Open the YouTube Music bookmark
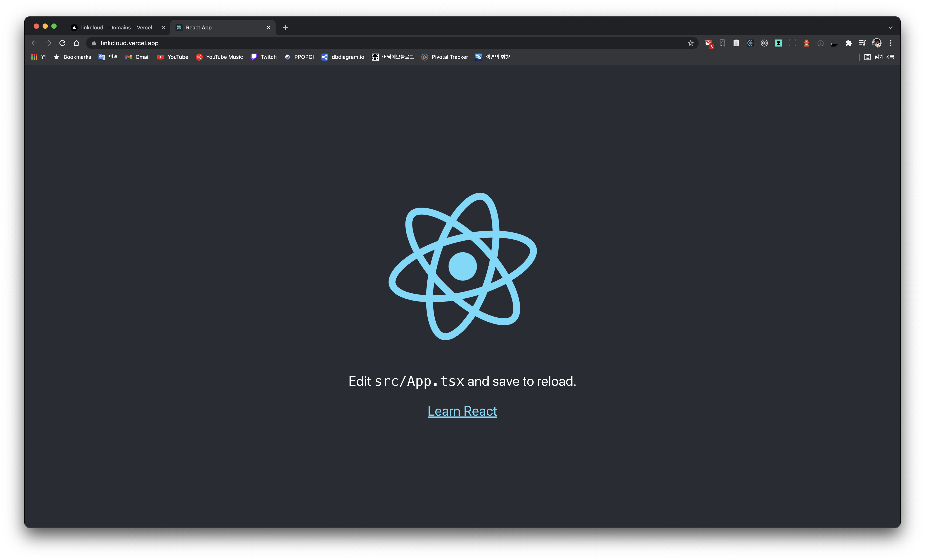Screen dimensions: 925x560 click(220, 57)
